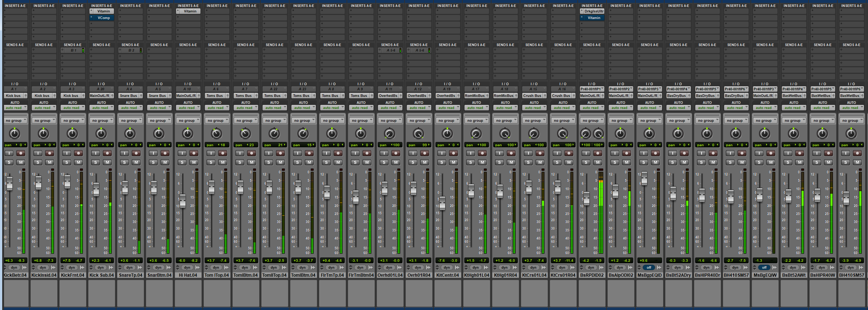The height and width of the screenshot is (310, 868).
Task: Open the VComp insert on Kick Sub.04
Action: (103, 18)
